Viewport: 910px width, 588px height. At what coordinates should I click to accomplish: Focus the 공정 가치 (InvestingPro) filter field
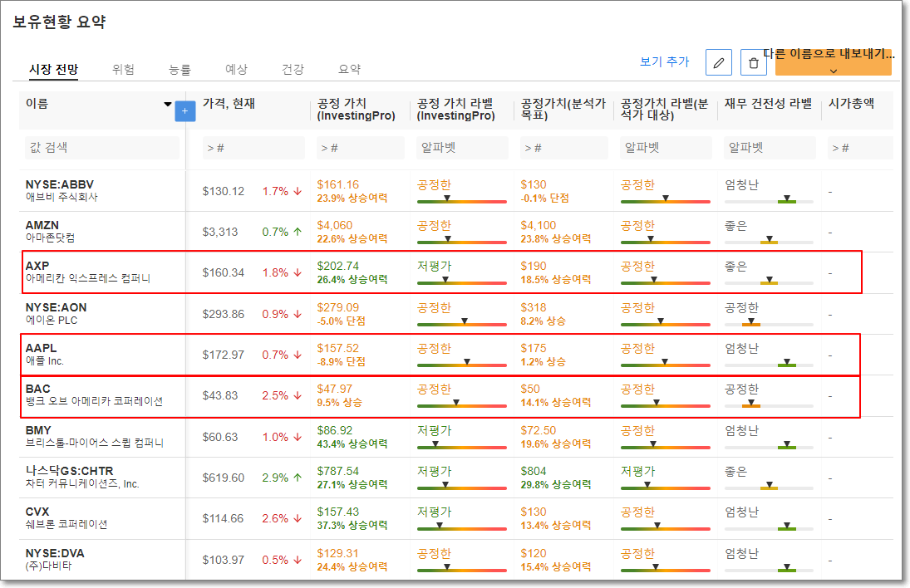[x=360, y=148]
